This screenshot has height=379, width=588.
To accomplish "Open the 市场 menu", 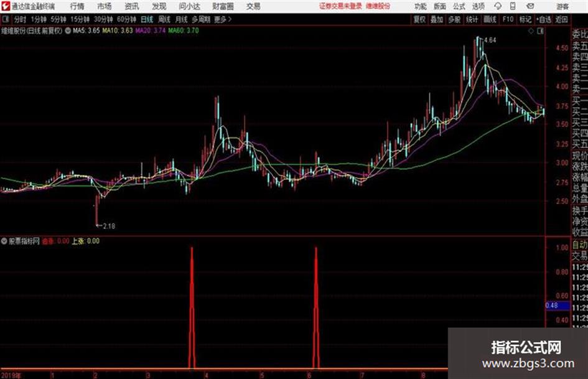I will pos(104,6).
